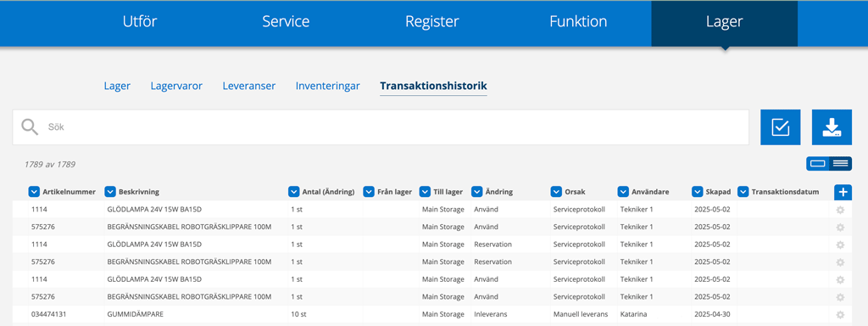Switch to the Leveranser tab
This screenshot has width=868, height=326.
[249, 86]
